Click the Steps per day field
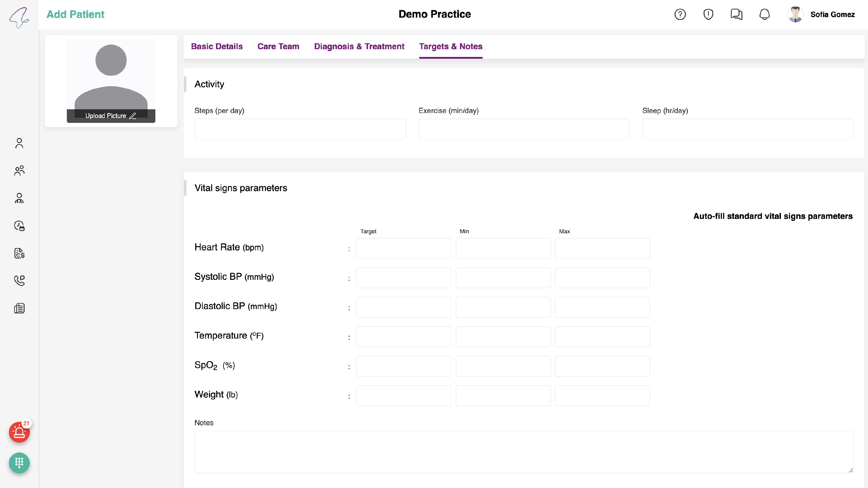 point(300,129)
